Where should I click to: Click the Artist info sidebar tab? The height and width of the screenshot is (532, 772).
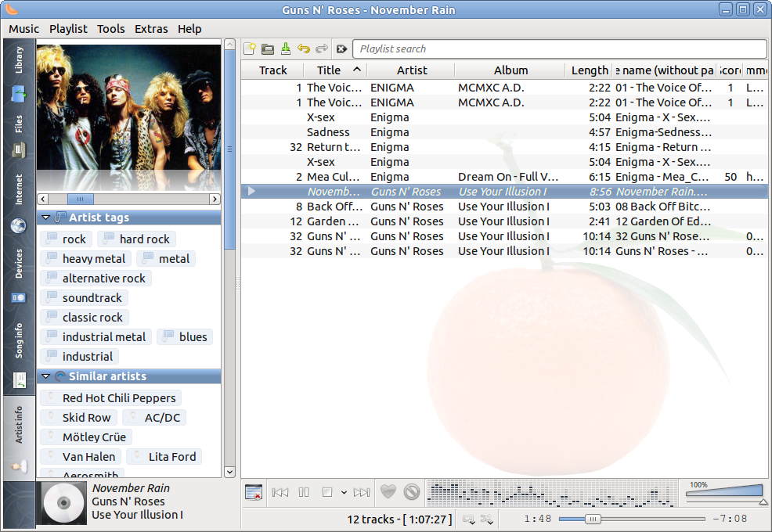[x=19, y=438]
